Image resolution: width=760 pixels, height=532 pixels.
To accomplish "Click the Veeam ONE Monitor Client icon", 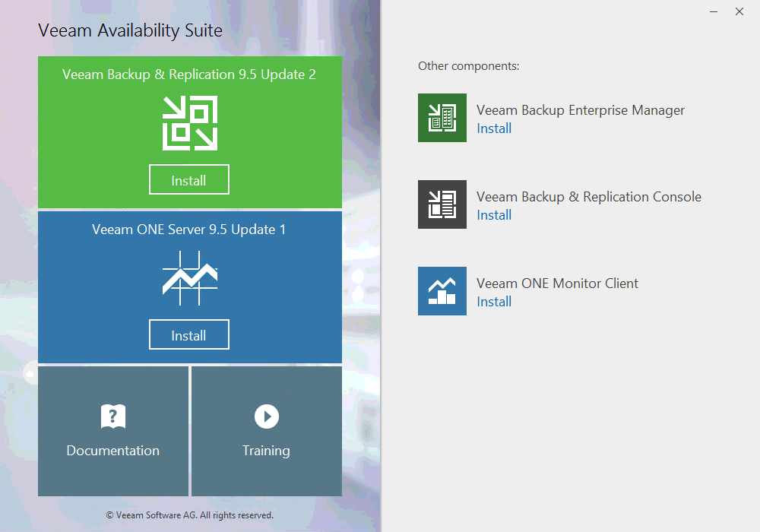I will (442, 291).
